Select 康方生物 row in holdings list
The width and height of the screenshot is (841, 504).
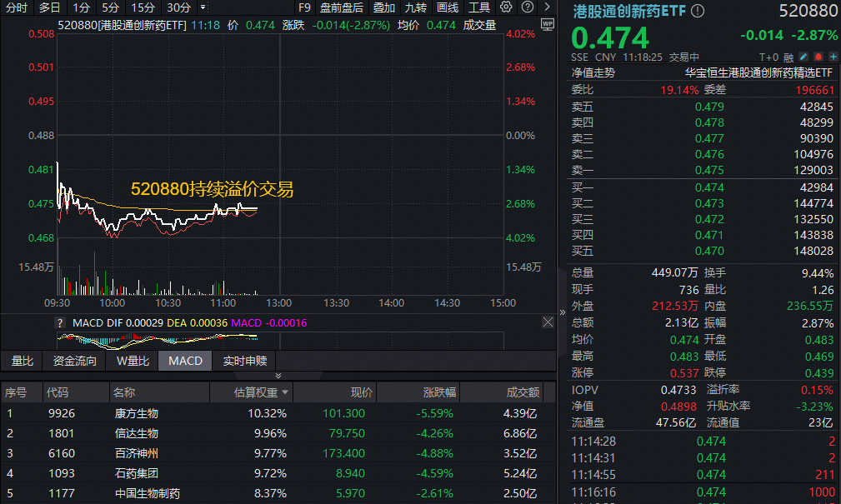[136, 413]
